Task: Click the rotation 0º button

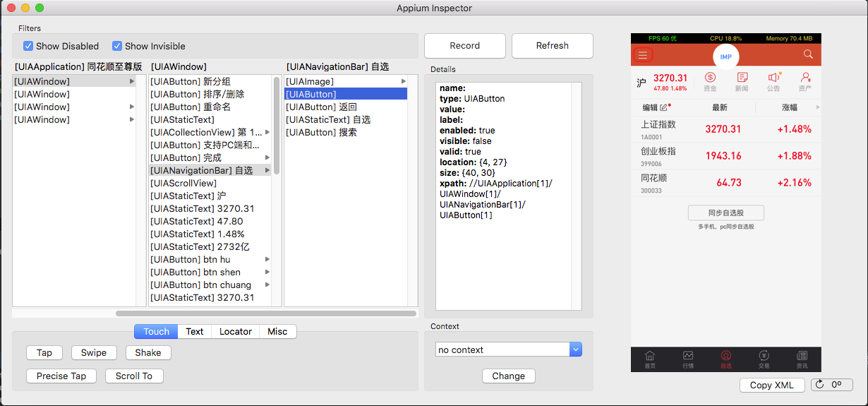Action: tap(832, 385)
